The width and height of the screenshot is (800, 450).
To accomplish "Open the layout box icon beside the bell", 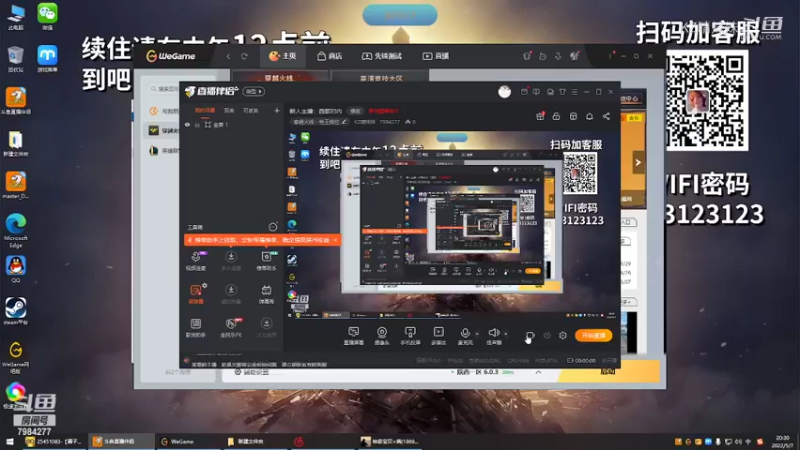I will 573,116.
